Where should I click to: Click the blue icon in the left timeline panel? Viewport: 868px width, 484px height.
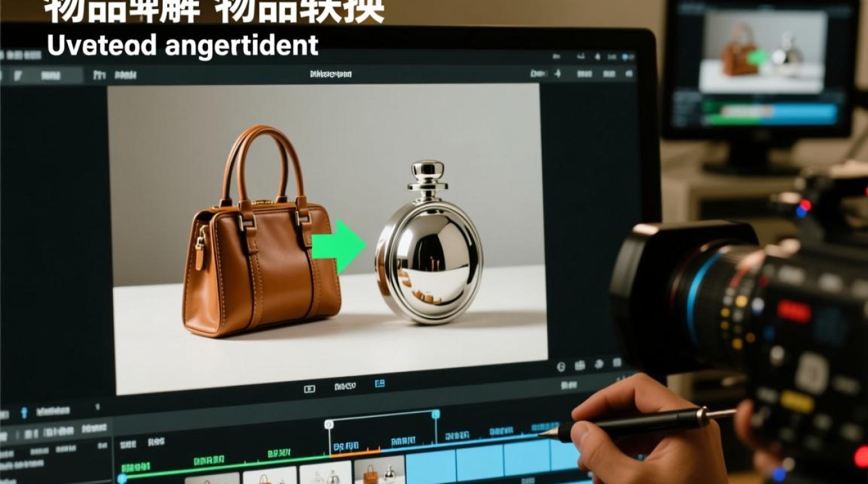pyautogui.click(x=24, y=412)
